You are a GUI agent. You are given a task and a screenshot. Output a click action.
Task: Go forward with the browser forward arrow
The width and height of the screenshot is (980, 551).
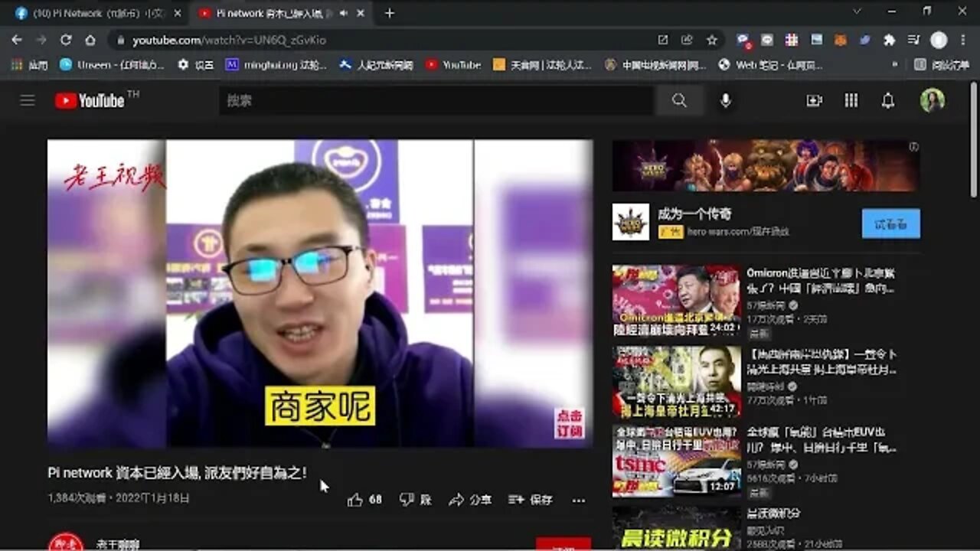coord(41,40)
